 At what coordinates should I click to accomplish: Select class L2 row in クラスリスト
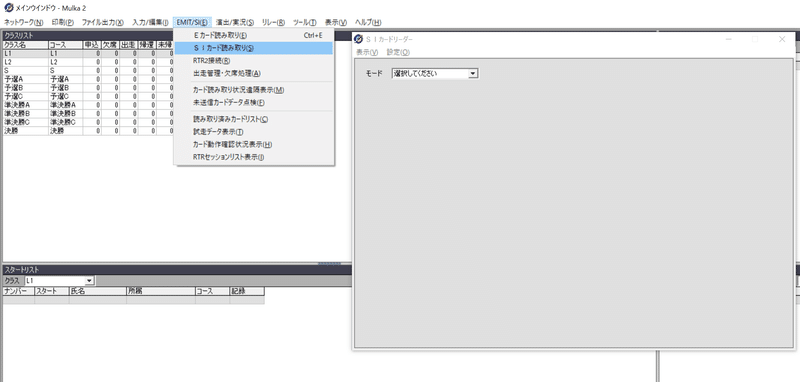pyautogui.click(x=88, y=62)
